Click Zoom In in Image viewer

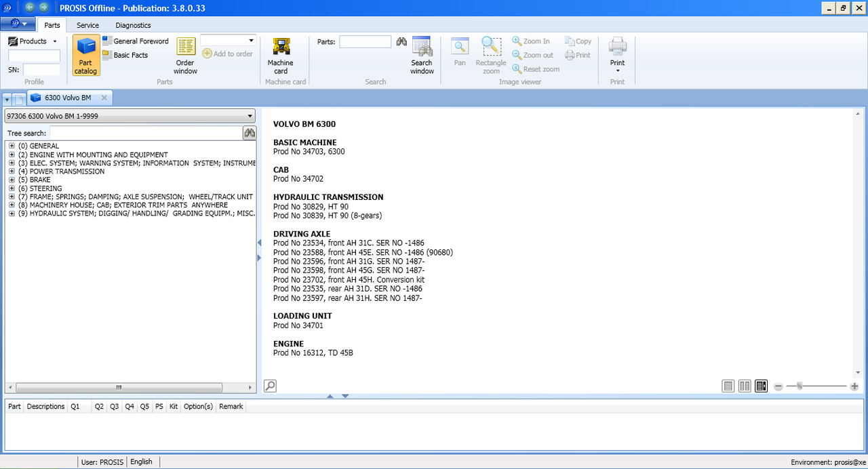[x=531, y=41]
